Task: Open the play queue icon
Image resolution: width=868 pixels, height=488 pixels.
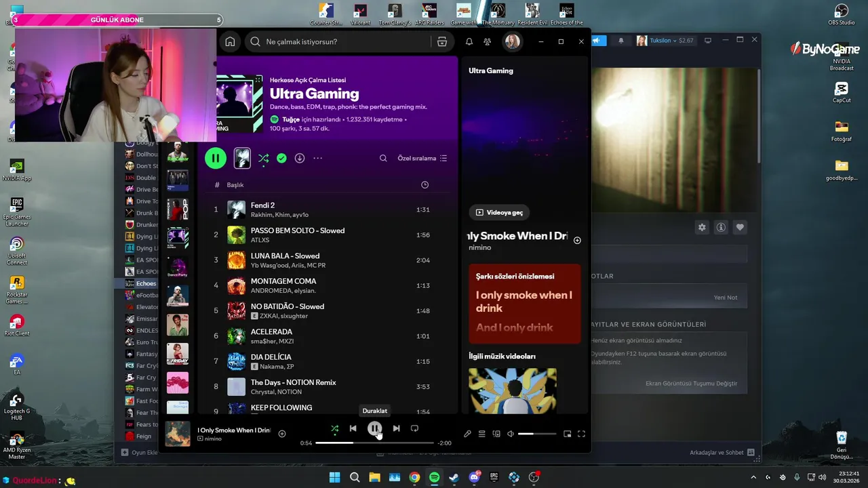Action: click(x=481, y=434)
